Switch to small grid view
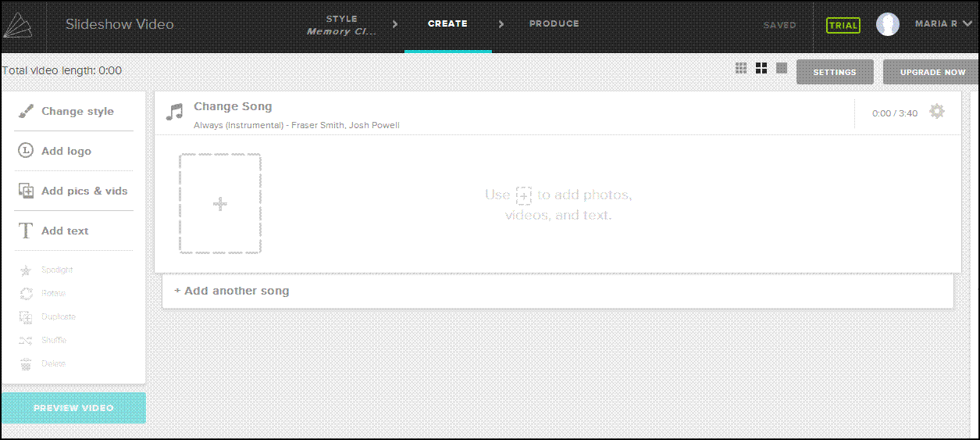 point(741,69)
